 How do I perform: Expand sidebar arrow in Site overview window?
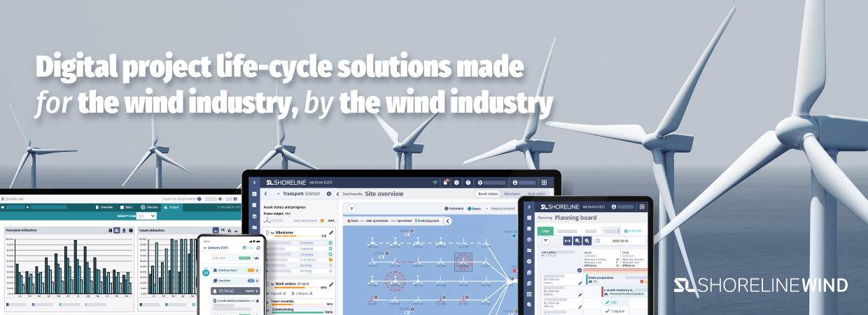click(x=254, y=182)
